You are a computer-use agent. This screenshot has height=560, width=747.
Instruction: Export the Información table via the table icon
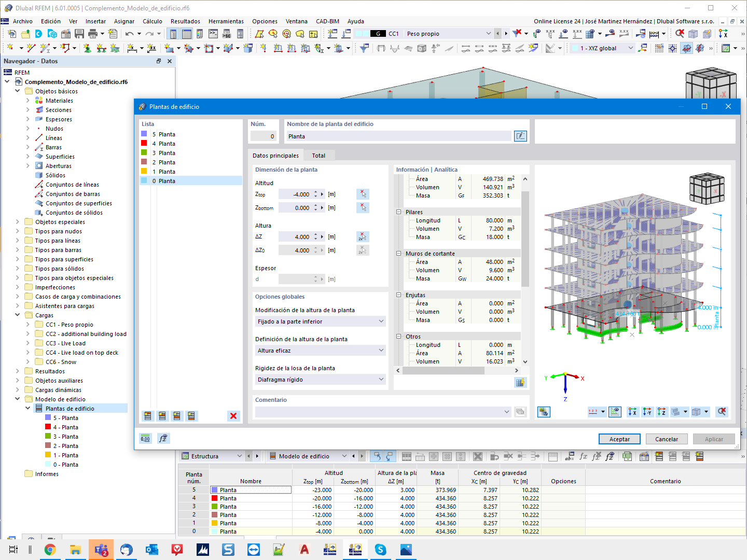pyautogui.click(x=520, y=382)
